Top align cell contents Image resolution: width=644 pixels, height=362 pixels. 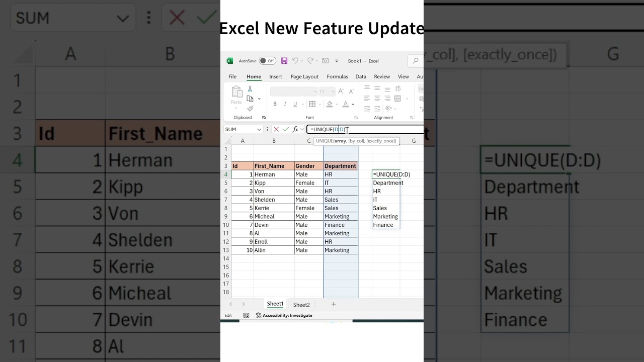point(367,88)
